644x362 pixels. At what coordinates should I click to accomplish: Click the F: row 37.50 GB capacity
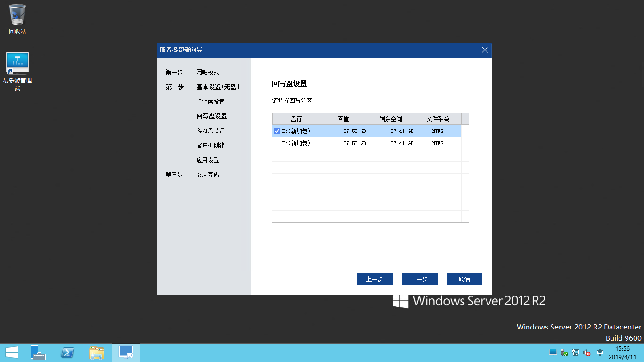coord(344,143)
